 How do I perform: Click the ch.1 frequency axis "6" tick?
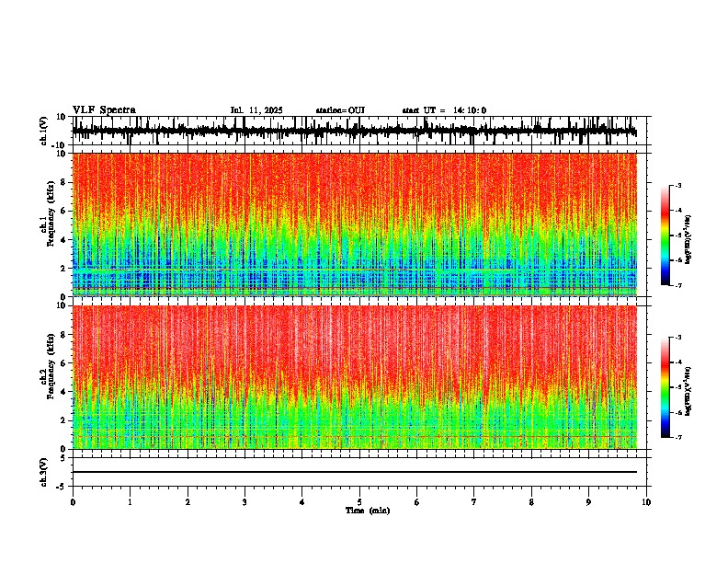64,211
